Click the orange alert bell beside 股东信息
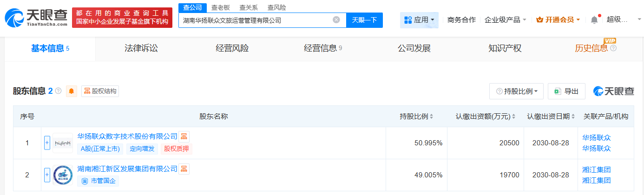Image resolution: width=644 pixels, height=195 pixels. click(72, 91)
